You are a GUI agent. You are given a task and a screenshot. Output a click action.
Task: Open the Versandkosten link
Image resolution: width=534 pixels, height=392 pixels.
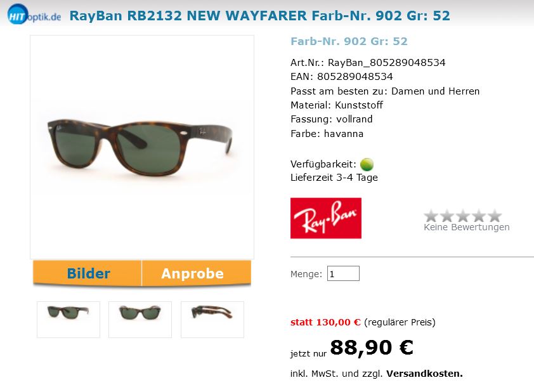424,374
